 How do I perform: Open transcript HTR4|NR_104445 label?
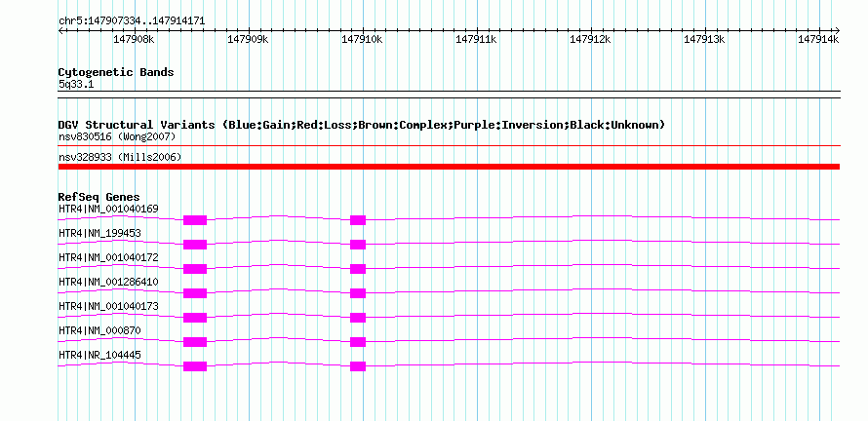[x=99, y=355]
